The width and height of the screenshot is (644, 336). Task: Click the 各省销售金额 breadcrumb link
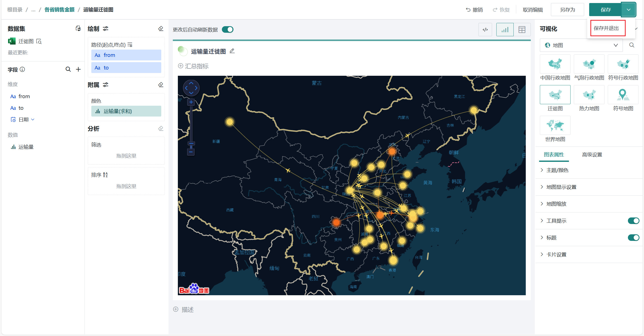59,10
